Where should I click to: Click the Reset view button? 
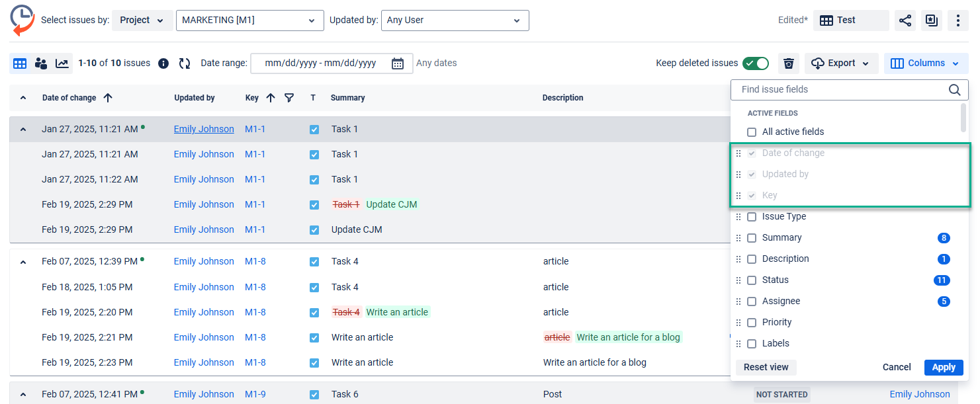coord(766,368)
